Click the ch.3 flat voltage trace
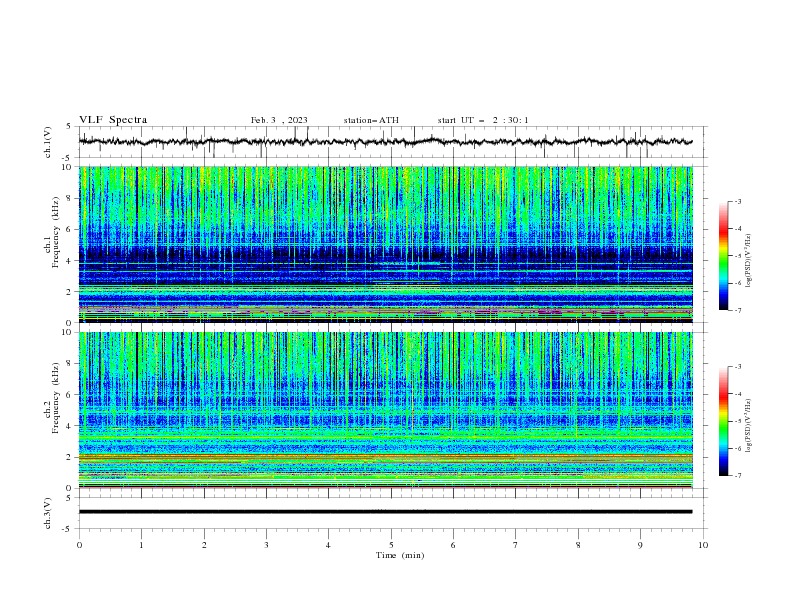Viewport: 792px width, 612px height. pyautogui.click(x=385, y=512)
